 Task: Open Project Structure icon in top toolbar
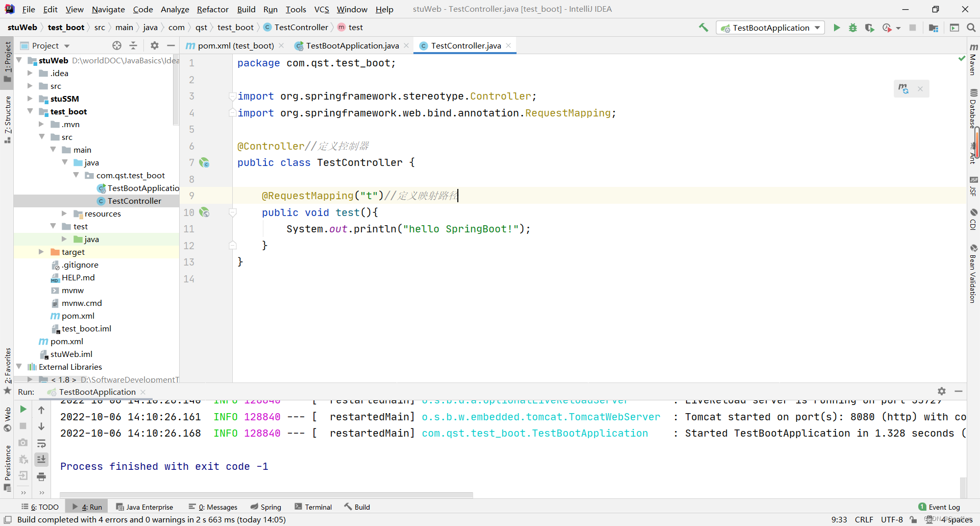(x=934, y=28)
